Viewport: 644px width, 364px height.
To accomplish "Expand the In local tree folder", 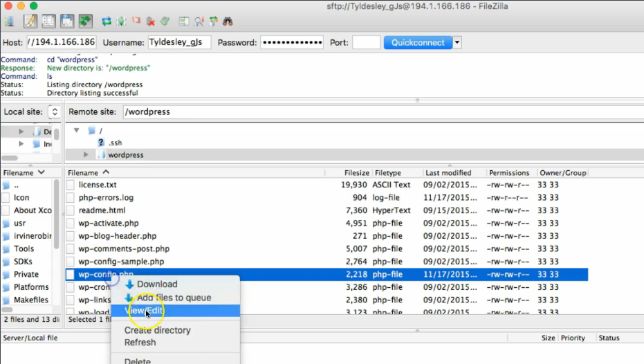I will coord(21,144).
